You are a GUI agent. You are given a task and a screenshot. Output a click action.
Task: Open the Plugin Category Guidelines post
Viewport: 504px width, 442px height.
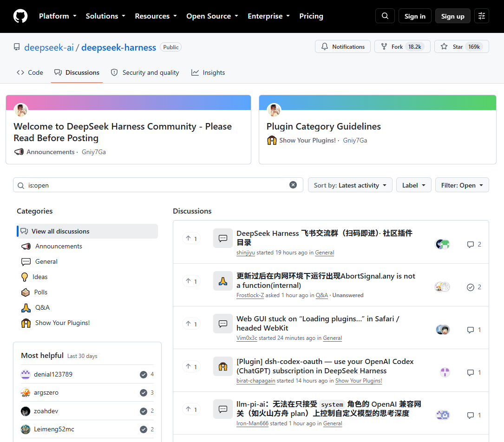pyautogui.click(x=323, y=127)
